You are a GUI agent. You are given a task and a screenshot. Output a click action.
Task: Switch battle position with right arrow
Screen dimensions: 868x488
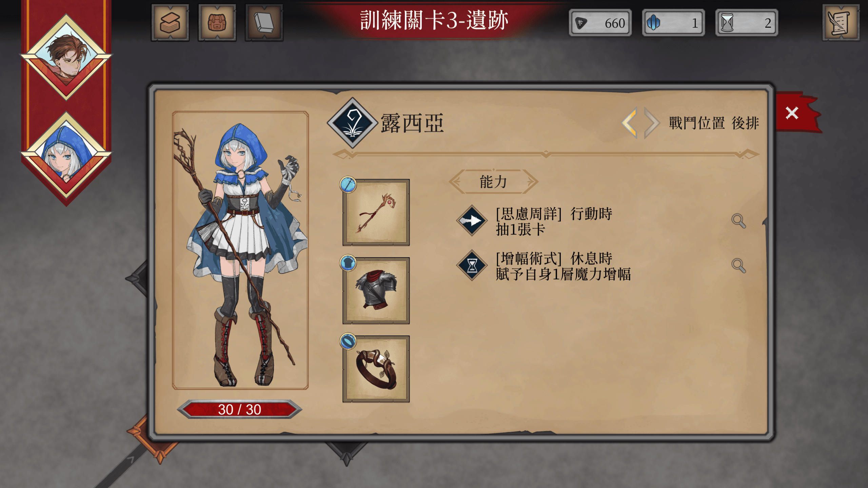[651, 123]
